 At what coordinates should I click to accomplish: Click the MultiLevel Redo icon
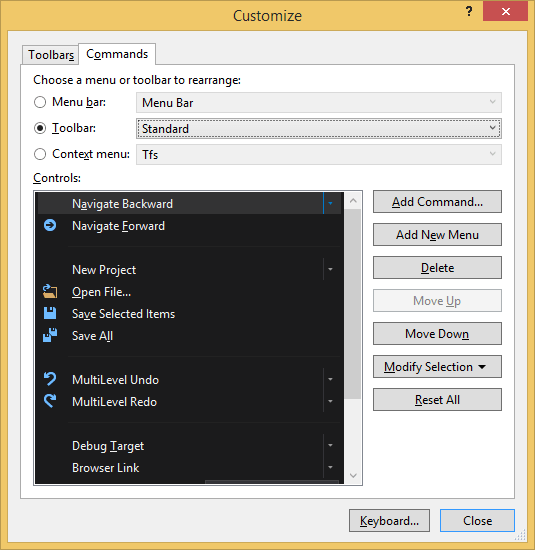click(50, 401)
